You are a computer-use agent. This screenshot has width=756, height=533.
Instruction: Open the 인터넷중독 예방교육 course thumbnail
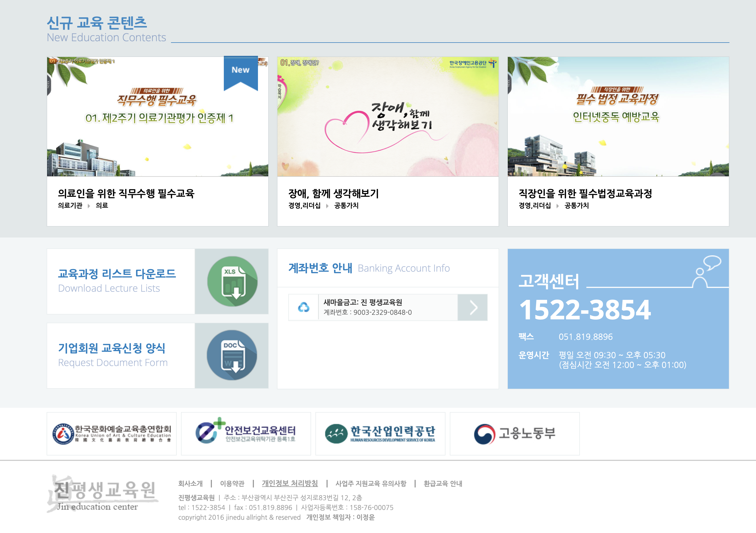tap(618, 117)
